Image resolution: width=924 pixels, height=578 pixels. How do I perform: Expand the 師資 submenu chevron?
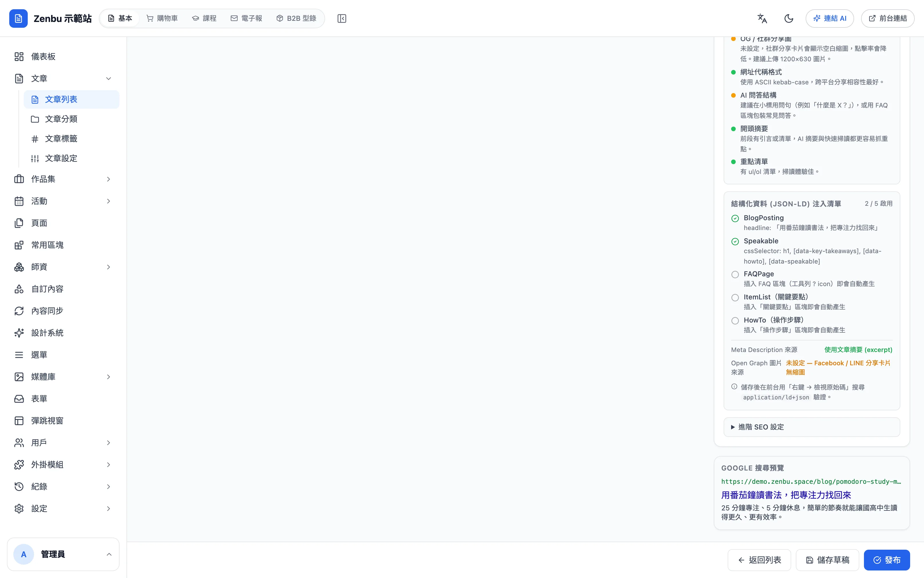pos(109,267)
